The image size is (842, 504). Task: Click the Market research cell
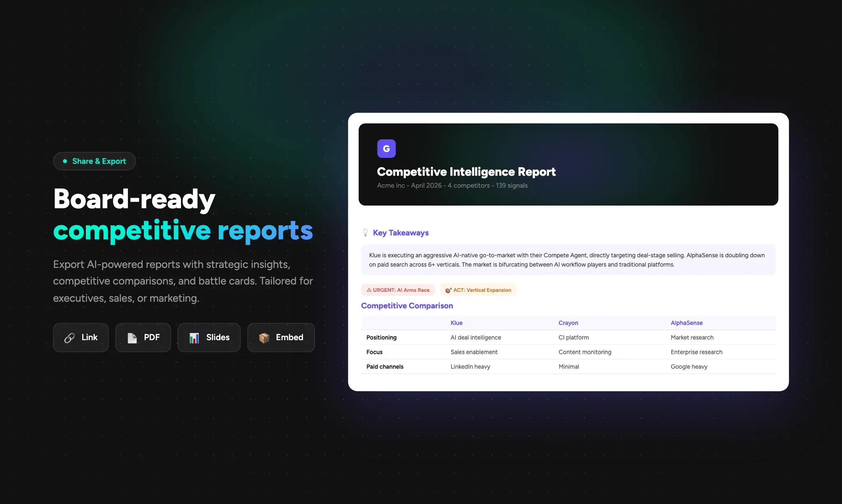[692, 338]
